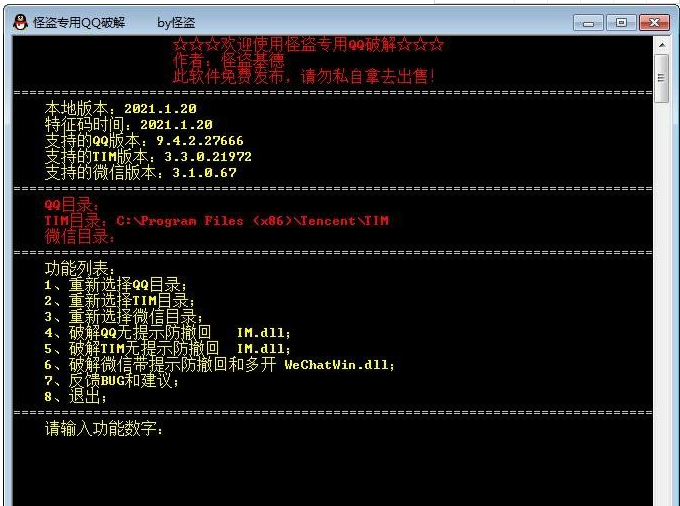
Task: Click option 7 反馈BUG和建议
Action: pos(111,381)
